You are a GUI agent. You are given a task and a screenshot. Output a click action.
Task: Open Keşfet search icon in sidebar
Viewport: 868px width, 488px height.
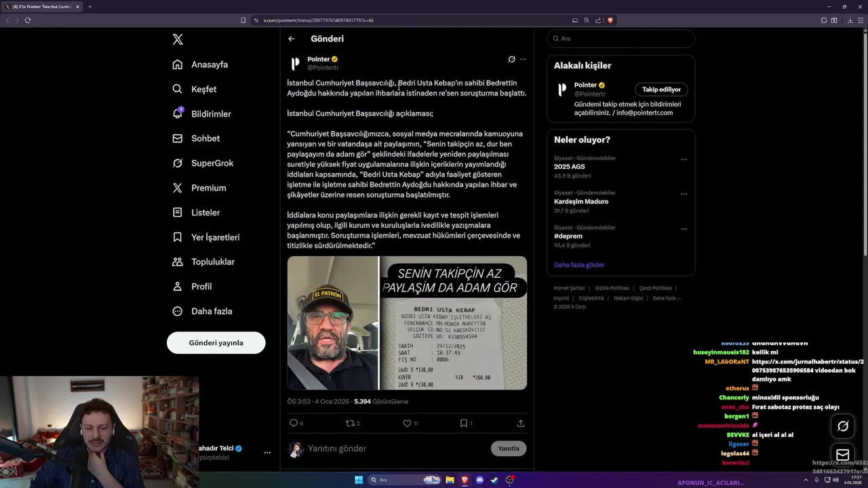pyautogui.click(x=178, y=89)
